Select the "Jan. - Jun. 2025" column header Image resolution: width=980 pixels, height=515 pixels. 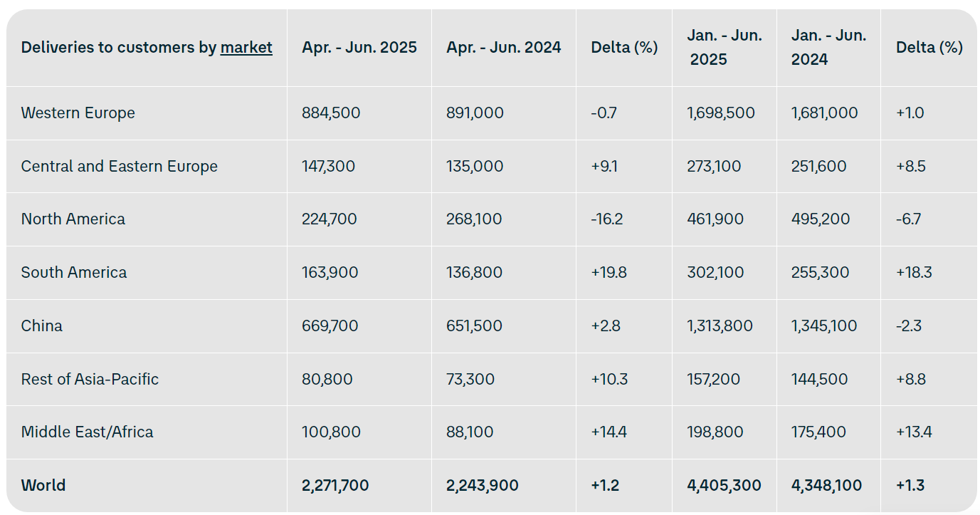tap(724, 48)
